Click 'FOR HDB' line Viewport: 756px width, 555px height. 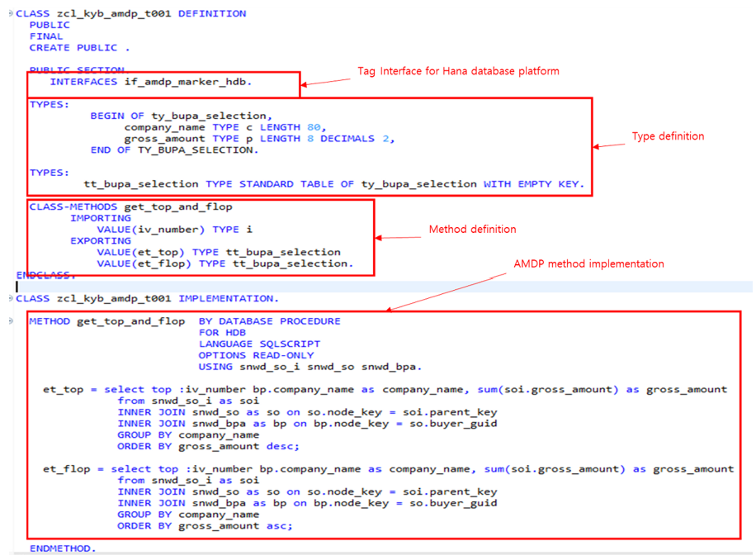coord(222,333)
